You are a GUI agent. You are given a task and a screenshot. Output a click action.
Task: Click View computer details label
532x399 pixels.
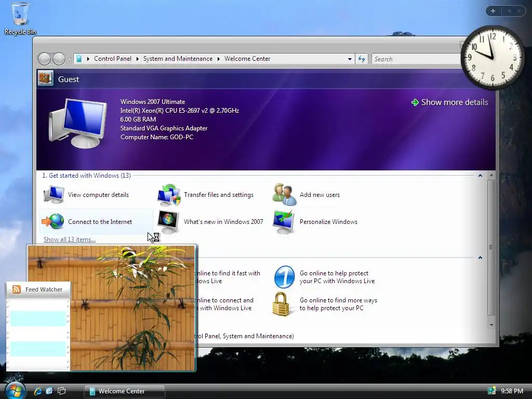click(x=98, y=195)
